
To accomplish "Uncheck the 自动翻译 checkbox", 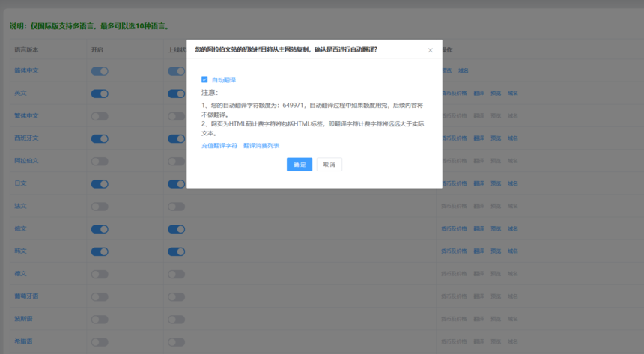I will pos(204,79).
